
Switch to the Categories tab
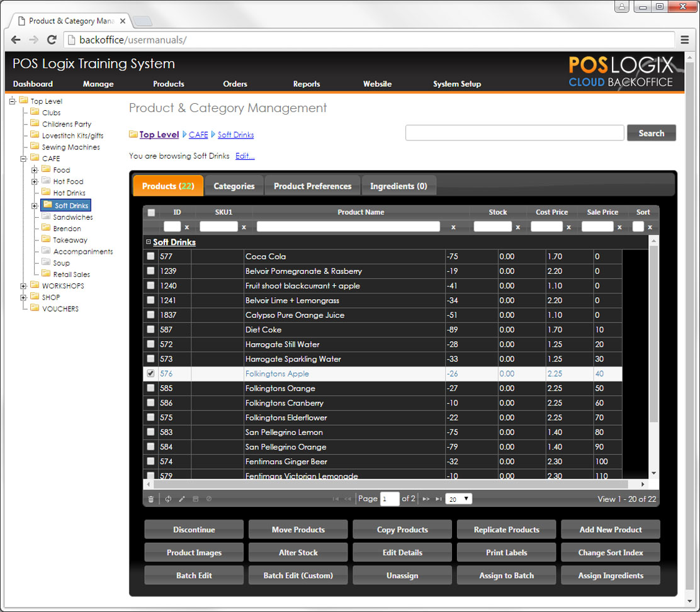point(234,186)
